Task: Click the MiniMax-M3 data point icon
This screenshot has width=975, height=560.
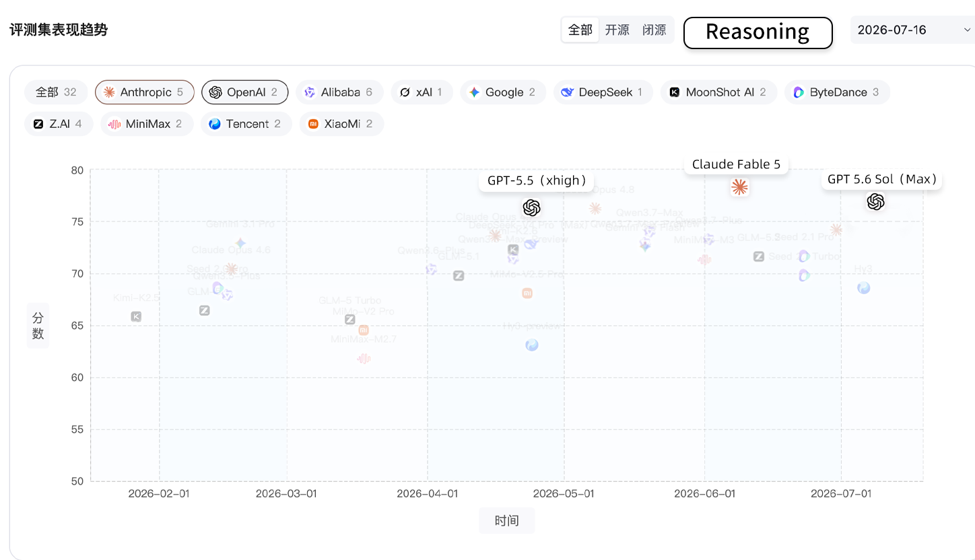Action: (x=704, y=259)
